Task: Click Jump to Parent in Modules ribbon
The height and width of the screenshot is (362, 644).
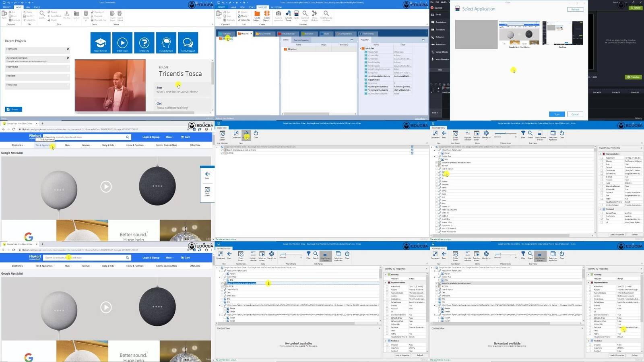Action: click(x=288, y=16)
